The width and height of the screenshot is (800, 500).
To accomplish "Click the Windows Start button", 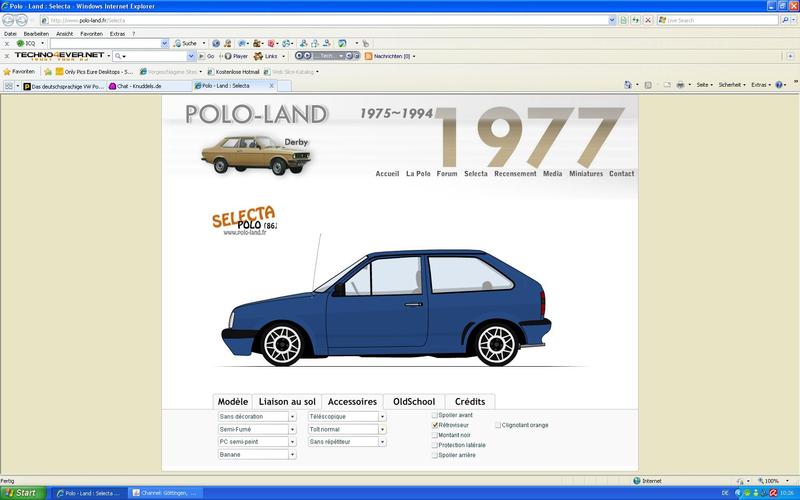I will coord(23,493).
